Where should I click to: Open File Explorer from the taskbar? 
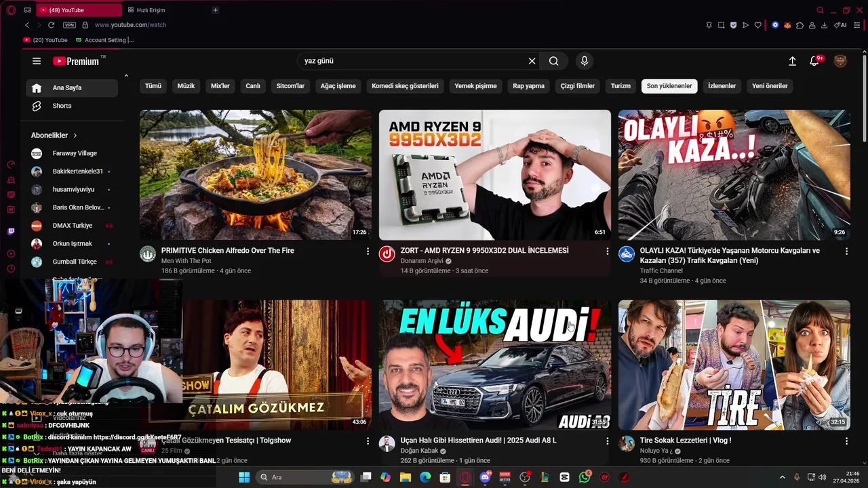[x=406, y=477]
